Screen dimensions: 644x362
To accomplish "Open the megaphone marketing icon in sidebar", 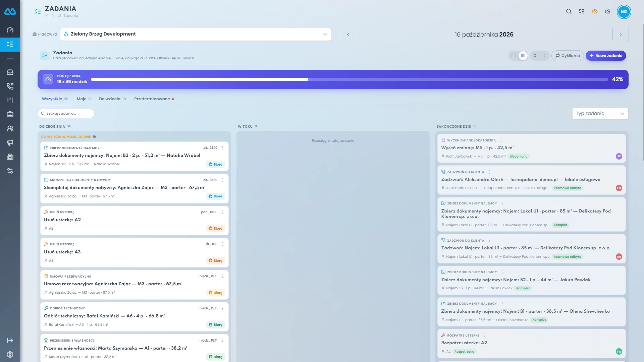I will tap(10, 142).
